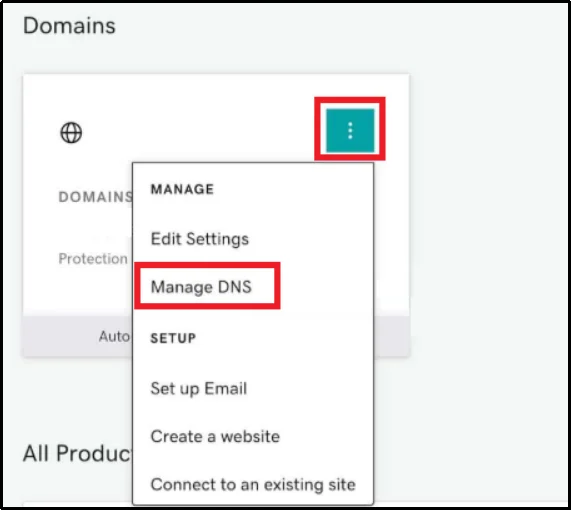Image resolution: width=572 pixels, height=511 pixels.
Task: Click the All Products heading
Action: click(77, 453)
